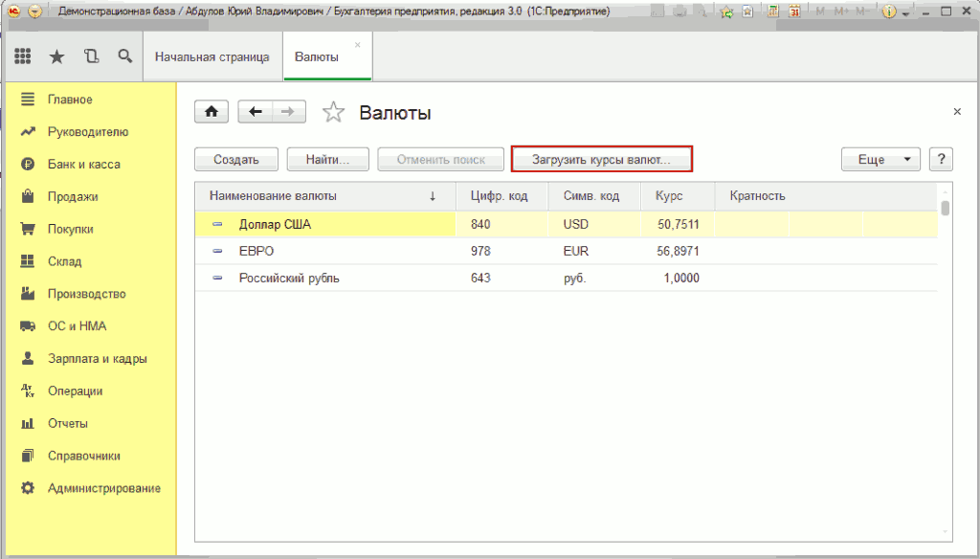Click the 1,0000 rate cell
The height and width of the screenshot is (559, 980).
pyautogui.click(x=678, y=279)
